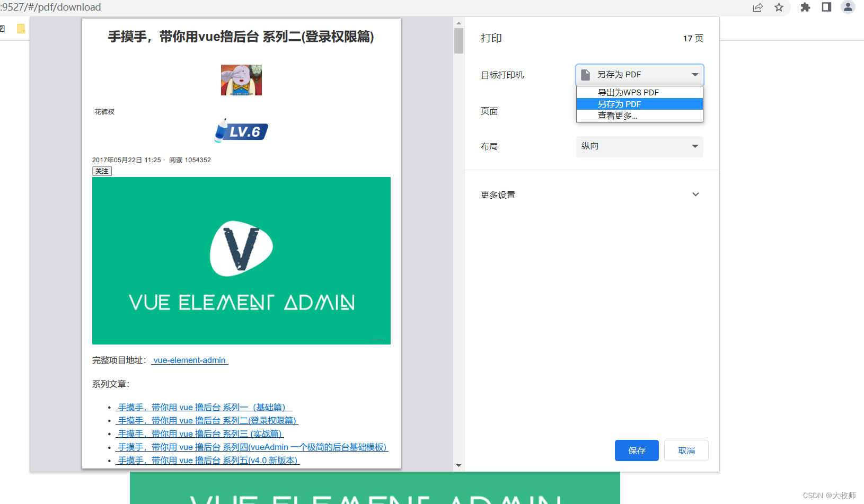Click the LV.6 level badge
This screenshot has height=504, width=864.
pos(241,131)
